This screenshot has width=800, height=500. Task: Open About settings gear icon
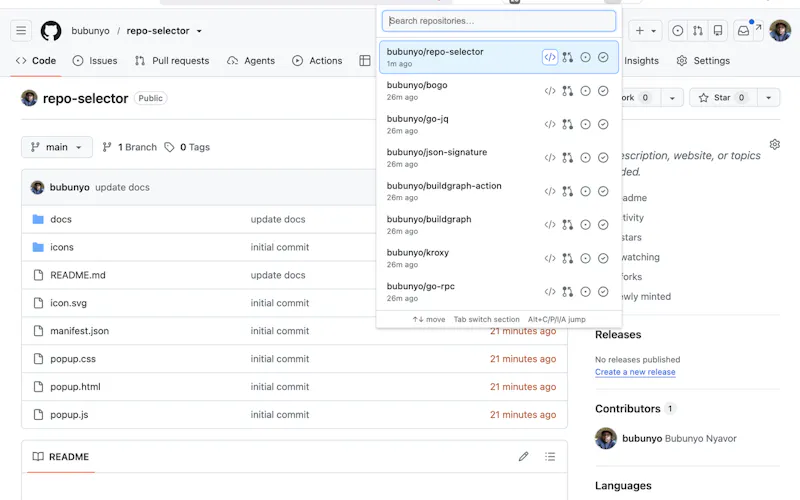tap(774, 144)
